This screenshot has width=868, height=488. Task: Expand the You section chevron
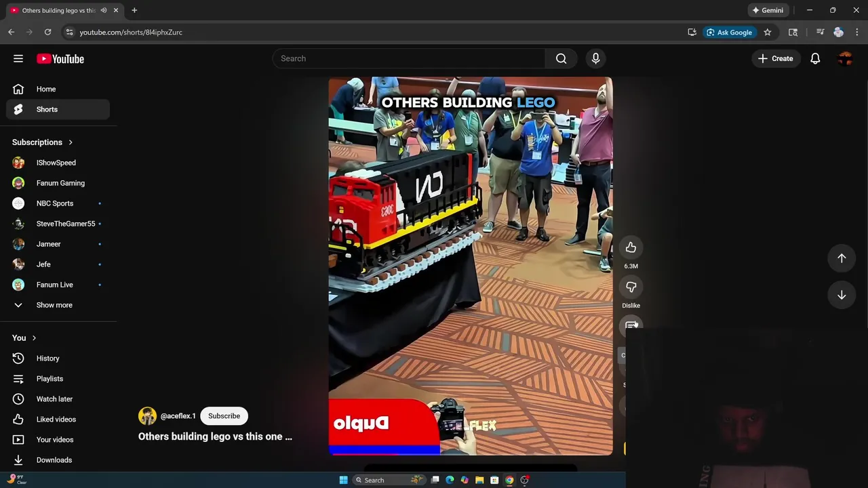34,338
